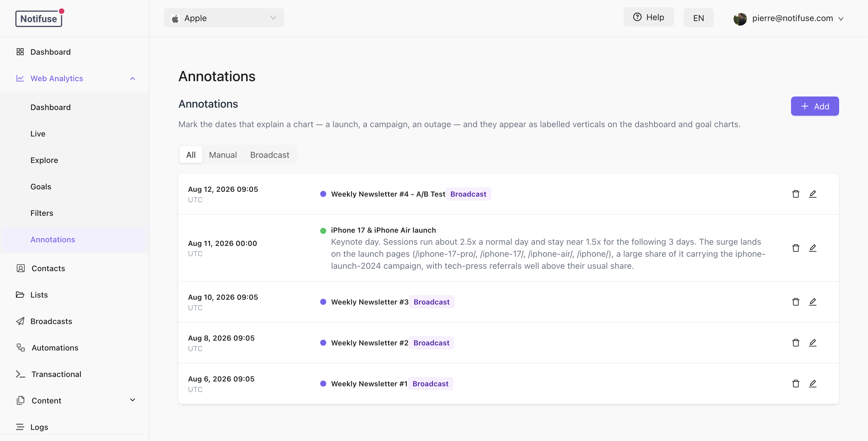Delete the iPhone 17 launch annotation
Viewport: 868px width, 441px height.
point(796,248)
